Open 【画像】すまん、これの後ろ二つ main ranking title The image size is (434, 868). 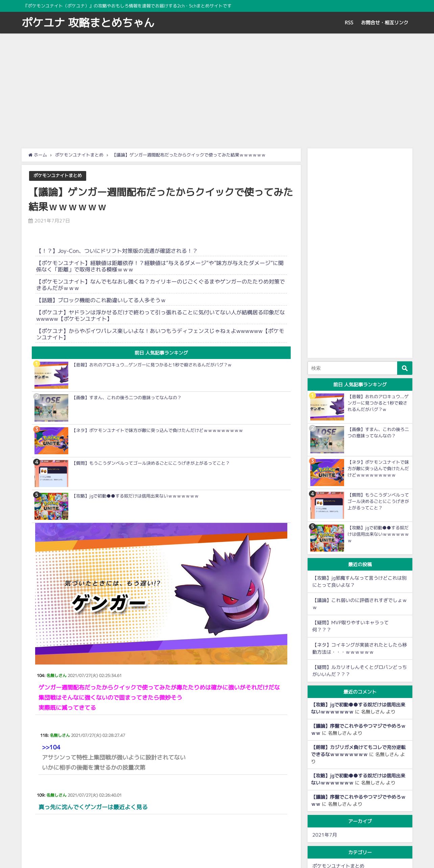pos(127,398)
